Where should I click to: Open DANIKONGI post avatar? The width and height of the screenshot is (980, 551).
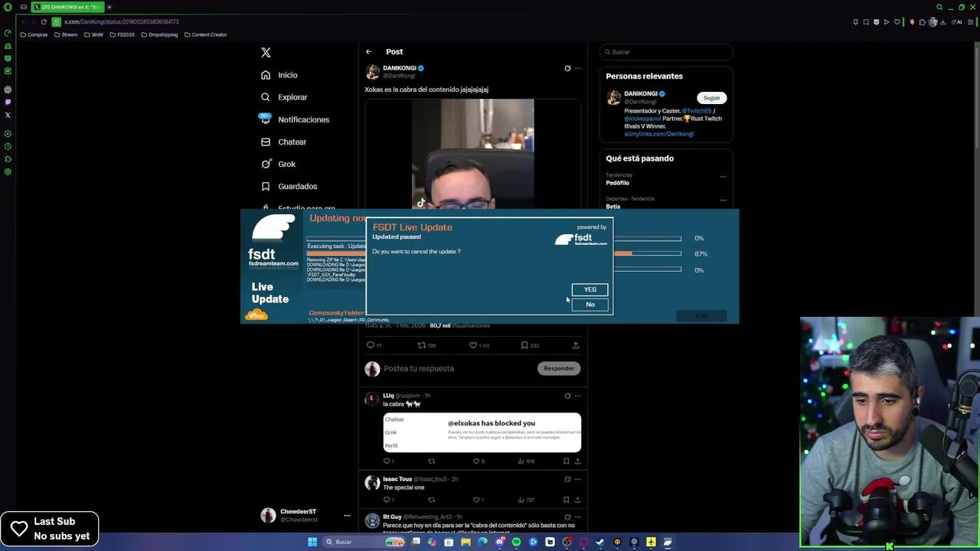click(372, 72)
